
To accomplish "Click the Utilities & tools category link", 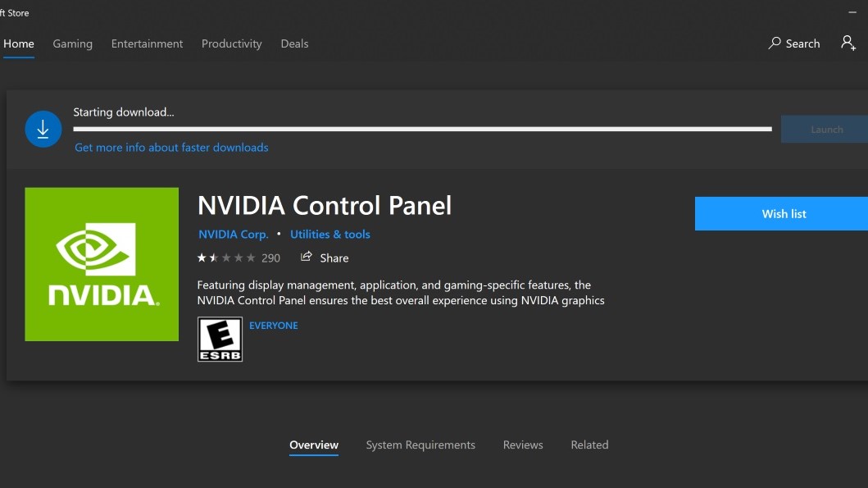I will (329, 234).
